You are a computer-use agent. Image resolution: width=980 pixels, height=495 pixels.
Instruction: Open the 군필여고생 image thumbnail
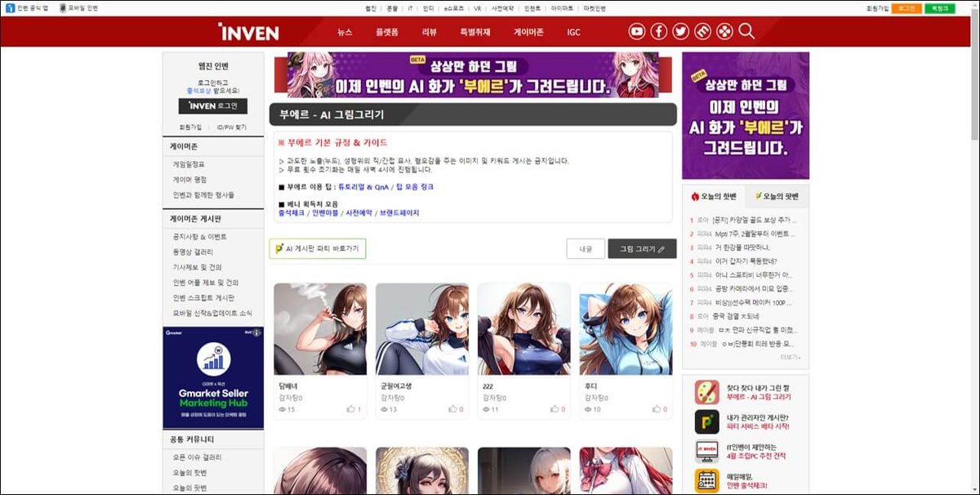pos(422,329)
